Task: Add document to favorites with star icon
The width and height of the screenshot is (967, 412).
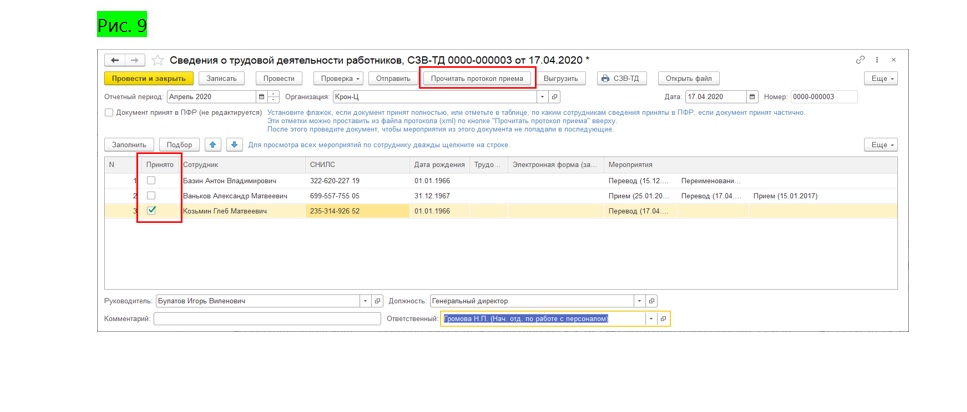Action: tap(156, 60)
